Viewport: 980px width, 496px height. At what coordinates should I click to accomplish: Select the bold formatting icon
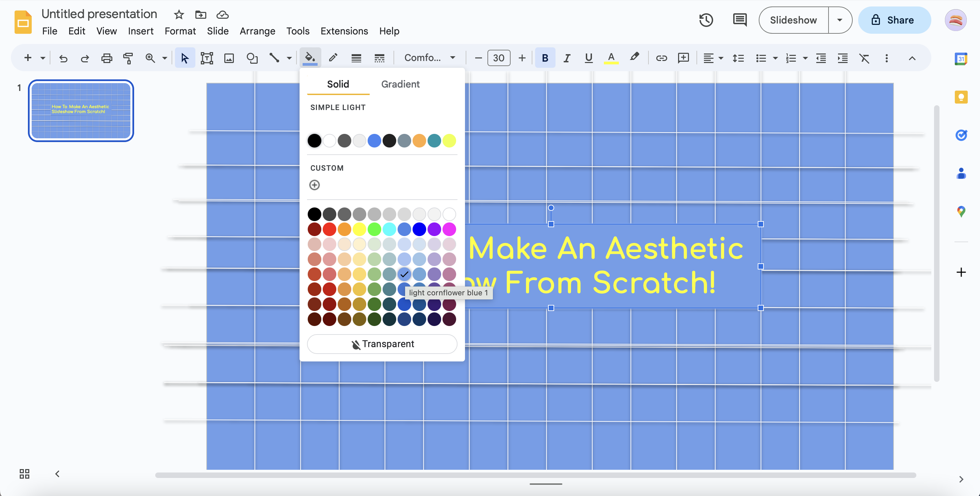point(545,58)
